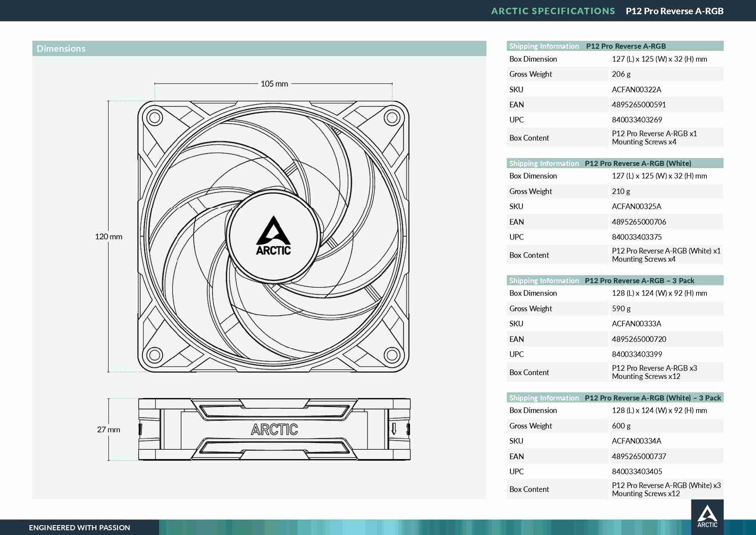
Task: Click the top-left mounting screw hole of fan
Action: (x=155, y=117)
